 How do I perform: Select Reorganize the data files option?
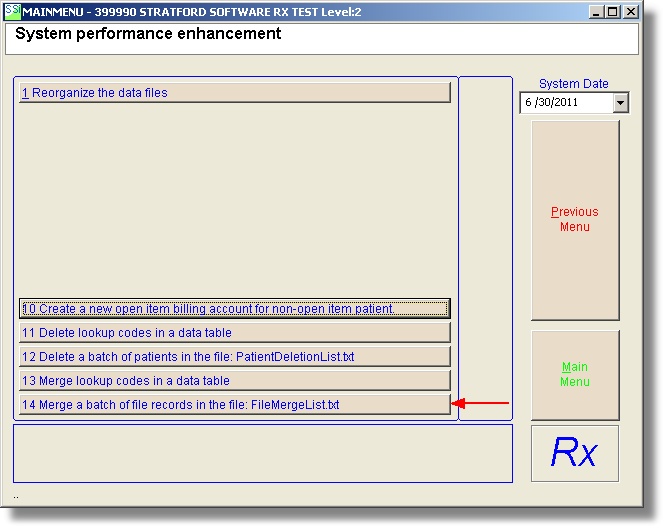coord(235,93)
